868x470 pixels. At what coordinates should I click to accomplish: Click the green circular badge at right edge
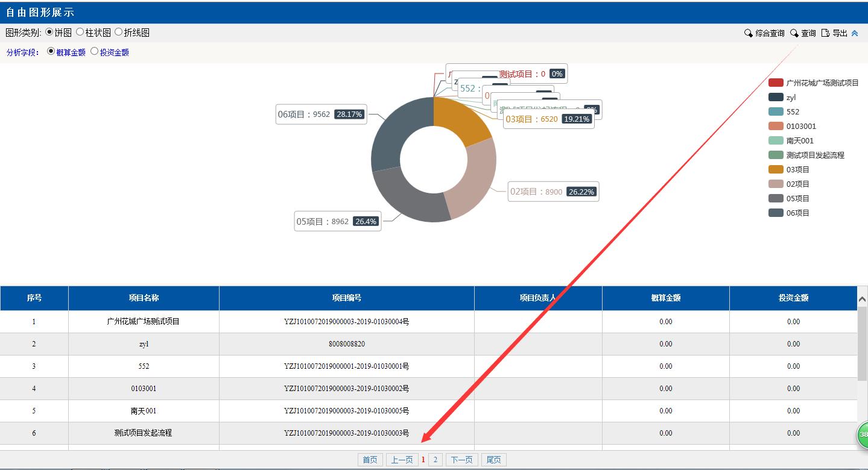pos(863,434)
